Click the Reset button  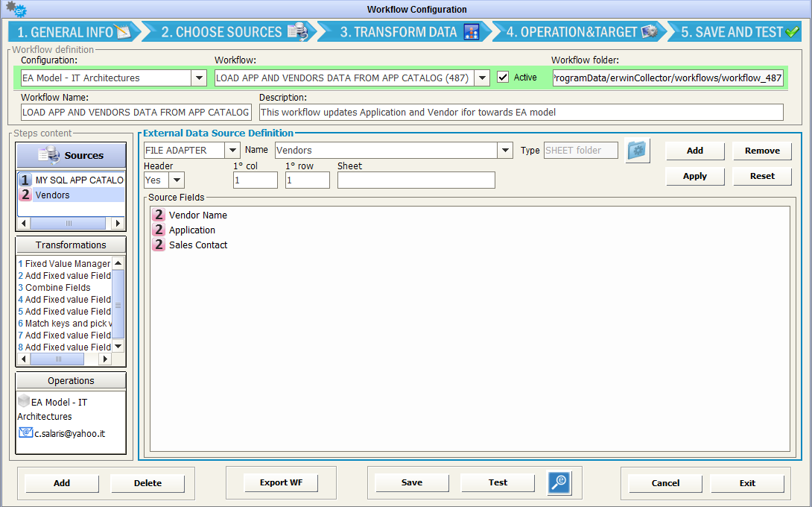tap(762, 176)
